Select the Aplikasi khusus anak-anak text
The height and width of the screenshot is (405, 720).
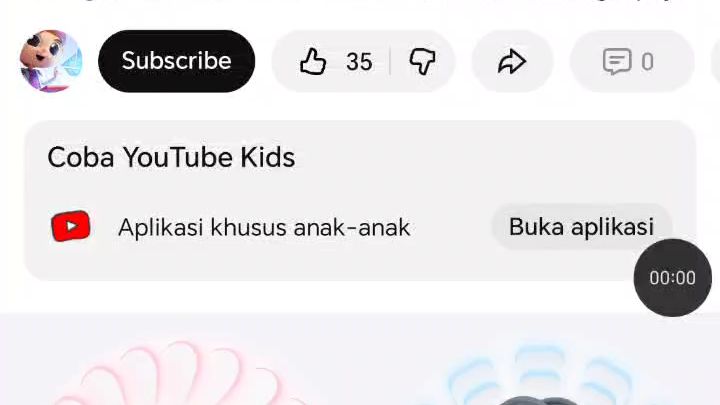click(264, 227)
